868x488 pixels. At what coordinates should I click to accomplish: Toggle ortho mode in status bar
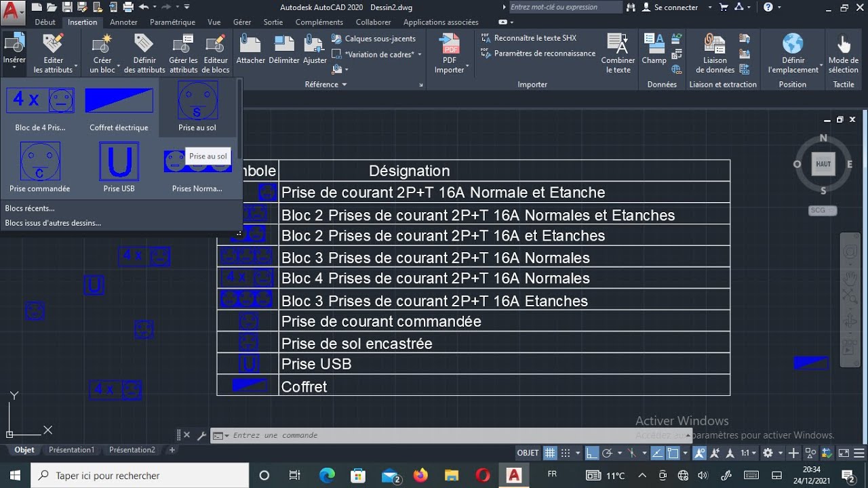[x=592, y=453]
